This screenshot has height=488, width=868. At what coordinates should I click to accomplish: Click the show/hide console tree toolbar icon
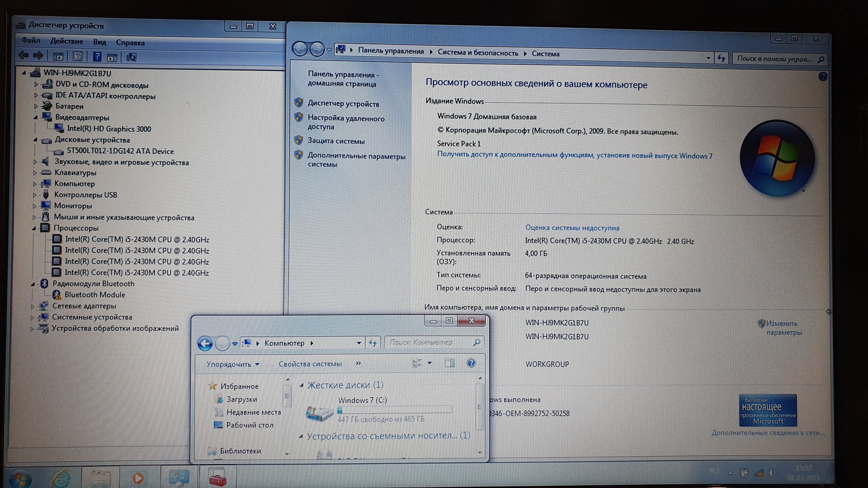coord(58,56)
